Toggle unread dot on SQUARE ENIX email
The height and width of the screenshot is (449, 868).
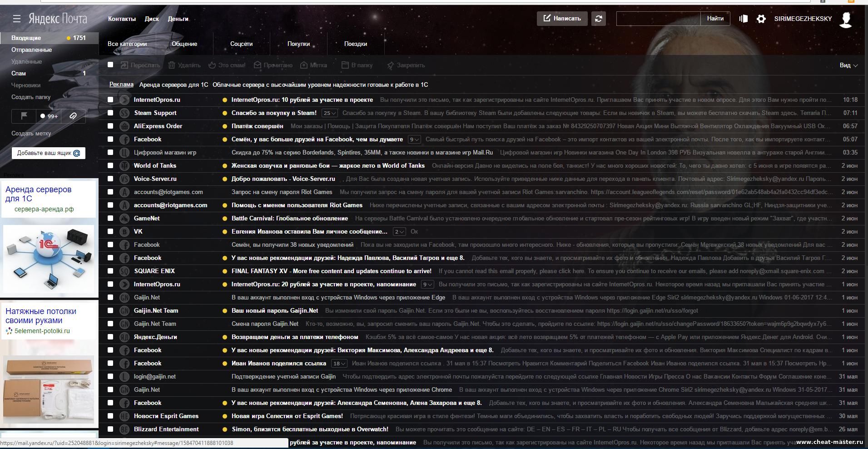(224, 271)
